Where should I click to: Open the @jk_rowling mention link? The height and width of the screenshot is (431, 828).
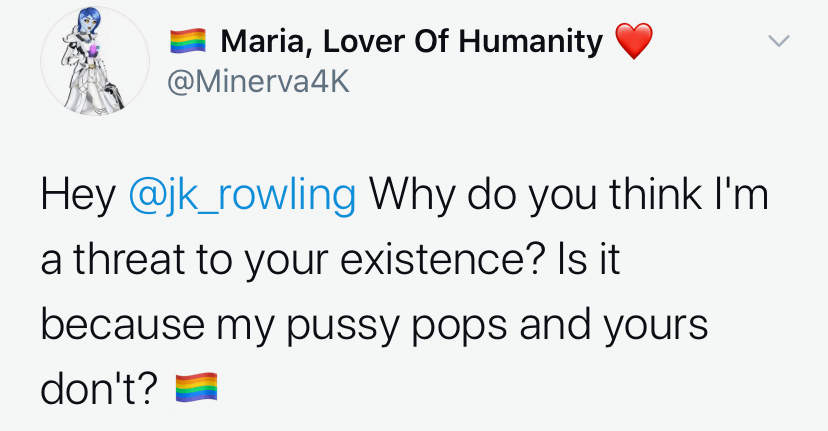pos(243,195)
